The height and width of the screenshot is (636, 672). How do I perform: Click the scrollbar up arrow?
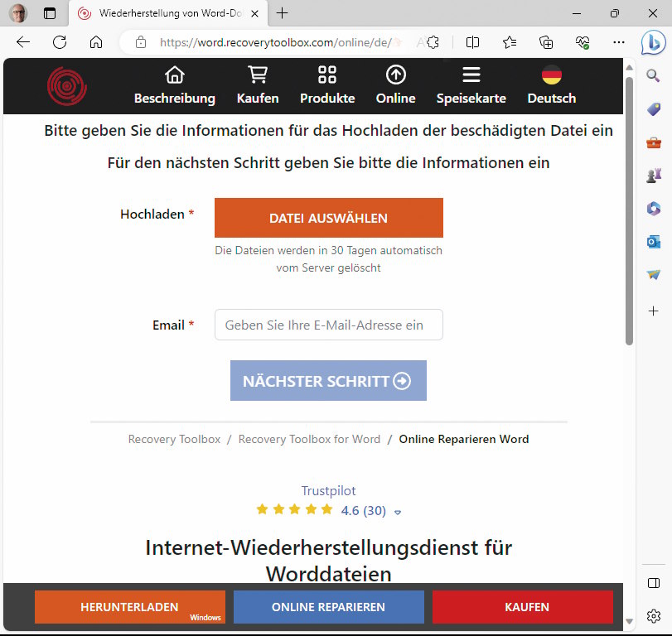pyautogui.click(x=629, y=67)
